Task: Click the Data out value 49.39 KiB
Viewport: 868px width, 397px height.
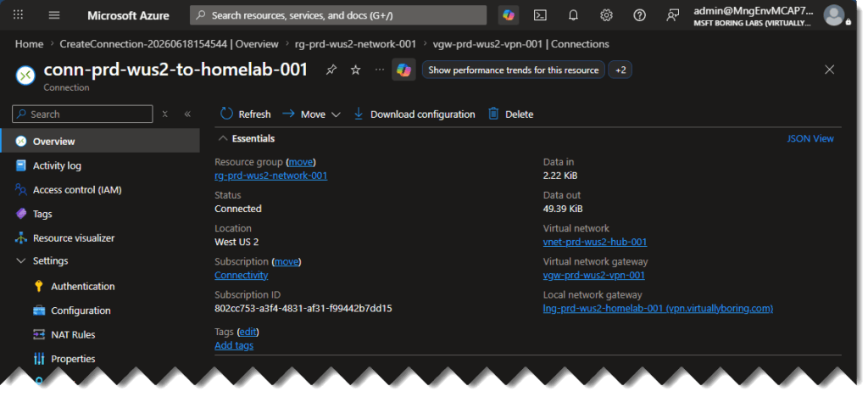Action: [563, 209]
